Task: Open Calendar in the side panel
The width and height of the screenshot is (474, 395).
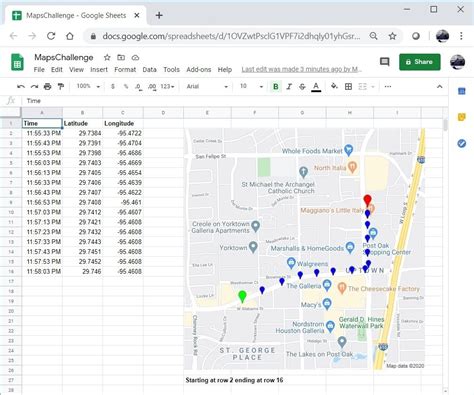Action: pos(462,91)
